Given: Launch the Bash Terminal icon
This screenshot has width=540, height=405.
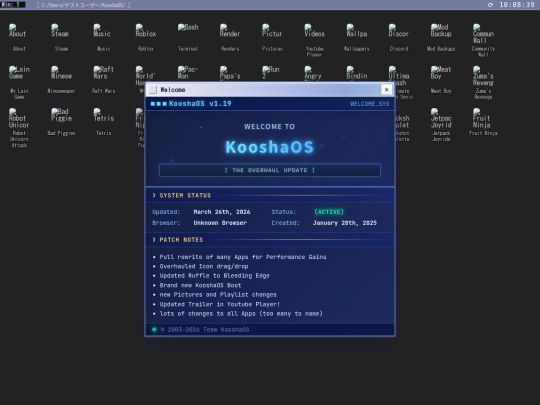Looking at the screenshot, I should [188, 38].
